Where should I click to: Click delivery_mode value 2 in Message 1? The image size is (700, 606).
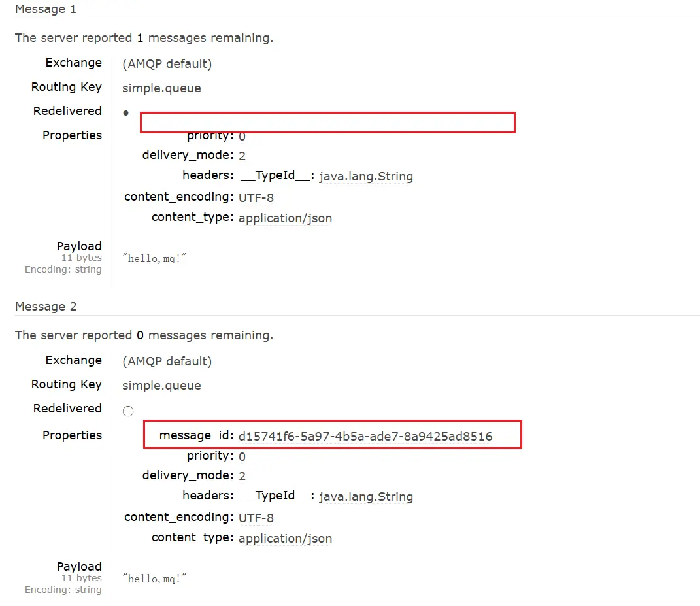[x=242, y=156]
